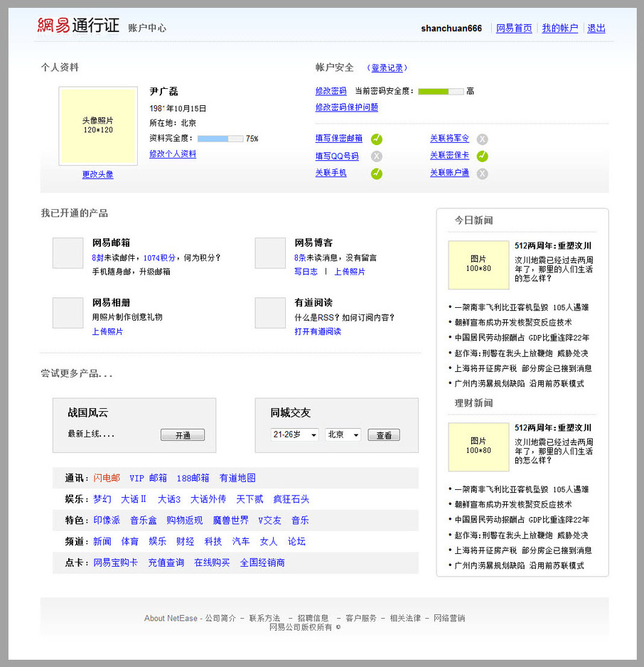Open the 21-26岁 age range dropdown
The image size is (644, 667).
294,434
